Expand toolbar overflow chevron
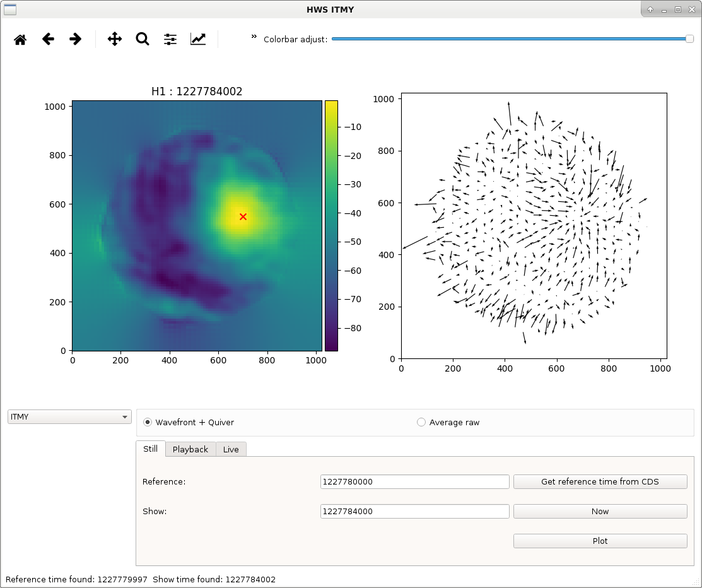The height and width of the screenshot is (588, 702). 254,36
